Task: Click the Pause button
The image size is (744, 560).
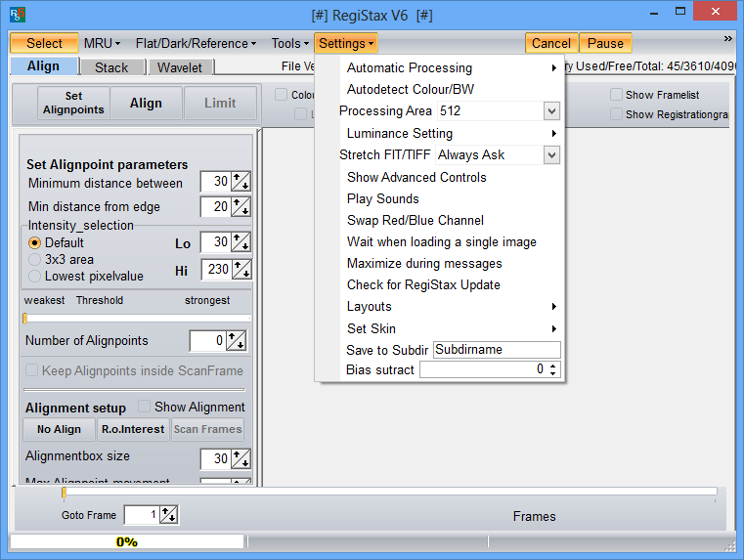Action: (x=605, y=43)
